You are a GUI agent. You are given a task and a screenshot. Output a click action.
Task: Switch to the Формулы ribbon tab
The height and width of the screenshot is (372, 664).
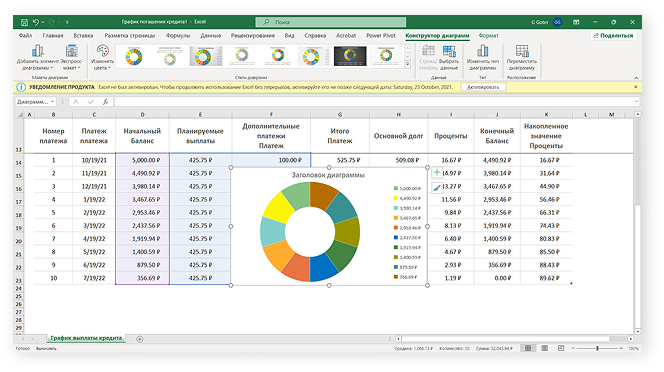178,36
